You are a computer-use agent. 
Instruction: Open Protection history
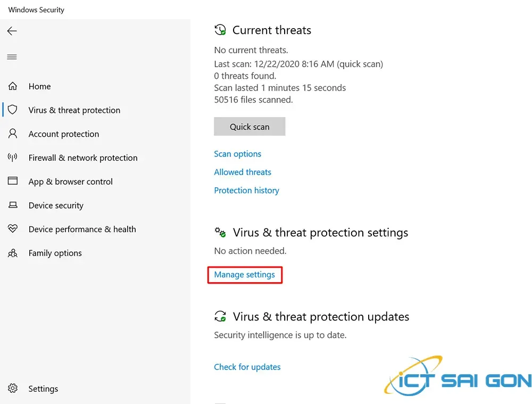pyautogui.click(x=246, y=190)
